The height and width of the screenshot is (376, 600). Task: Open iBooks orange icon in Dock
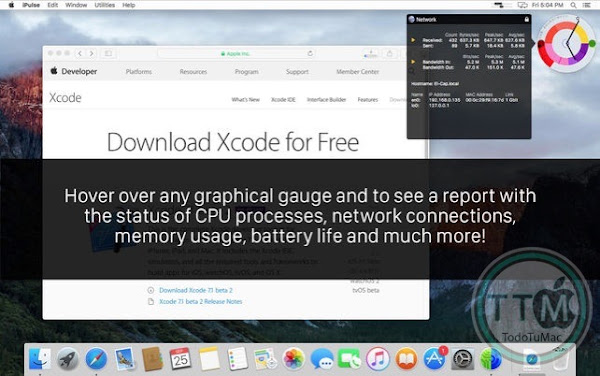[406, 359]
